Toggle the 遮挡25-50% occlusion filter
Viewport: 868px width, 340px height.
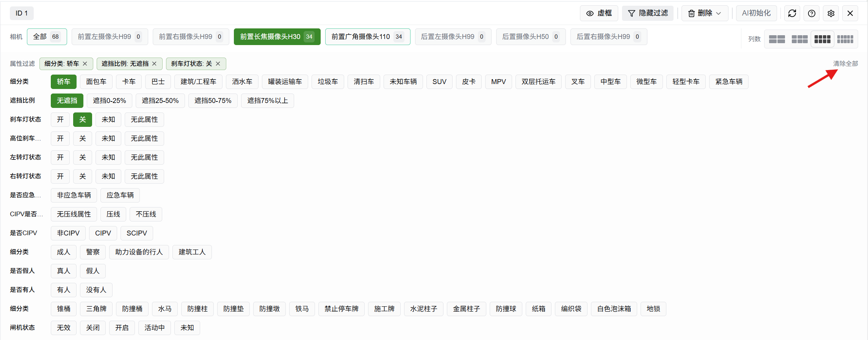click(x=160, y=101)
